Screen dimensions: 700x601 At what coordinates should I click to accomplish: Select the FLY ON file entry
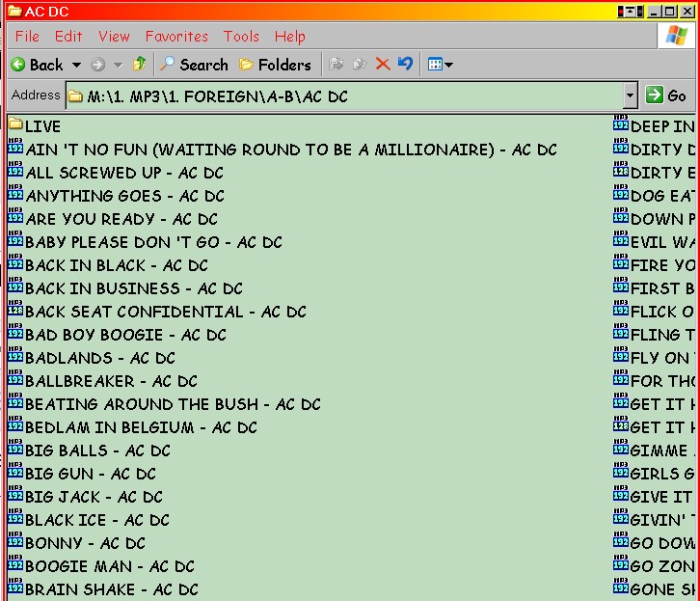654,358
